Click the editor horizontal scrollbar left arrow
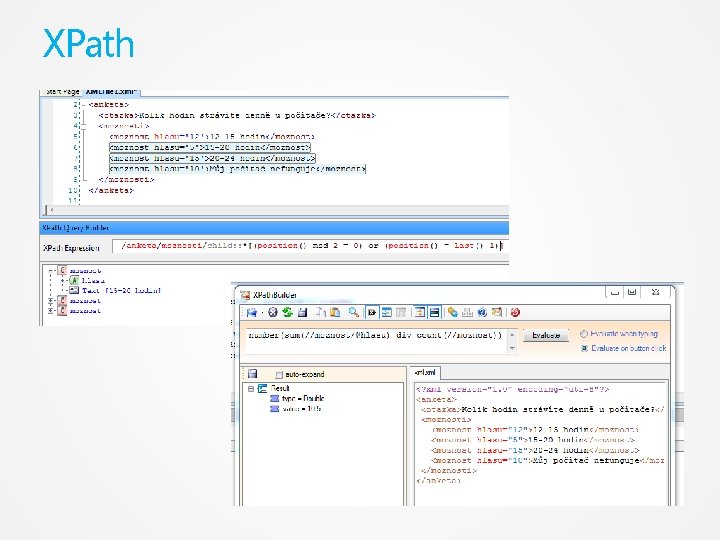This screenshot has height=540, width=720. [x=51, y=210]
